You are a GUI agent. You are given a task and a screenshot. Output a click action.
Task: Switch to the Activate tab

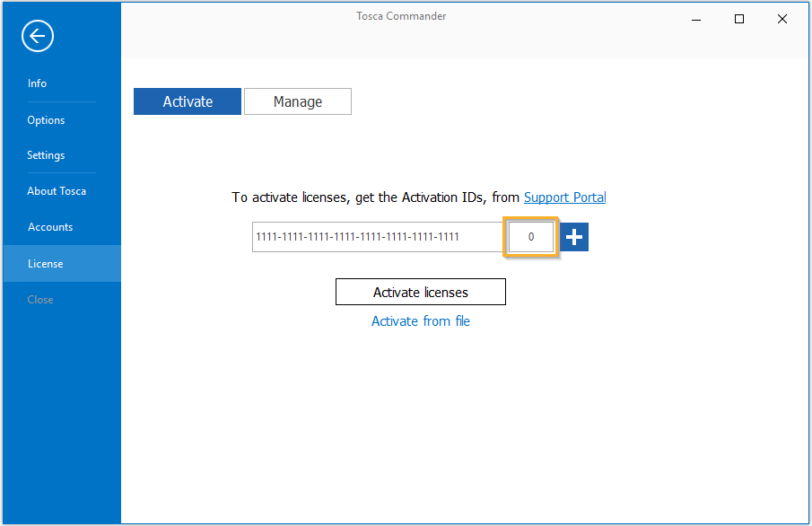click(x=188, y=101)
